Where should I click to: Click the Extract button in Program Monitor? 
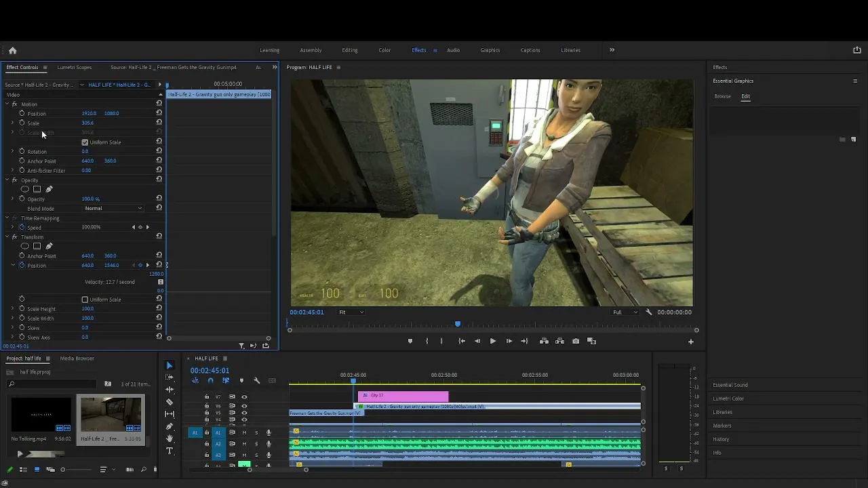point(559,342)
